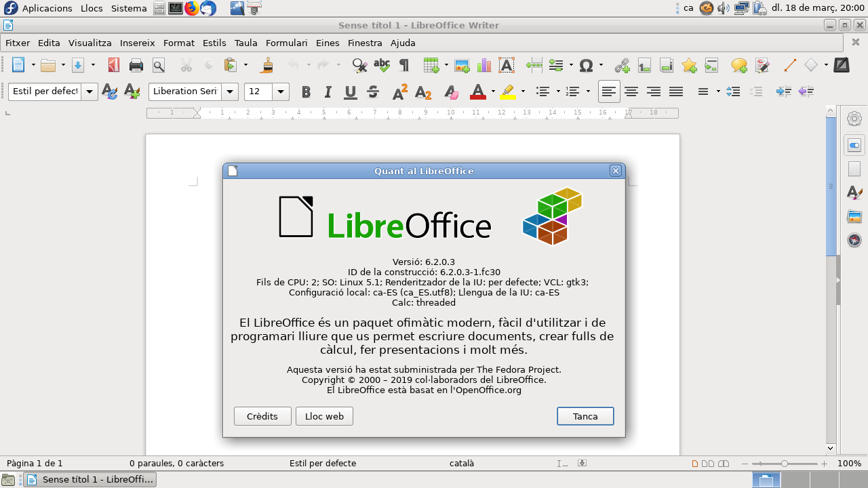This screenshot has height=488, width=868.
Task: Click the Lloc web button
Action: [x=324, y=416]
